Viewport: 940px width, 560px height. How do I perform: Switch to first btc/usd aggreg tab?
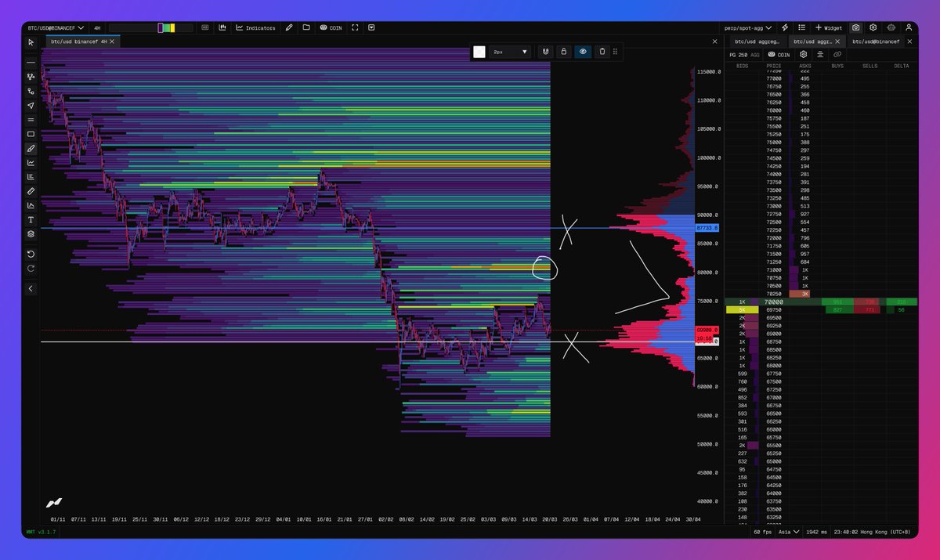tap(757, 41)
